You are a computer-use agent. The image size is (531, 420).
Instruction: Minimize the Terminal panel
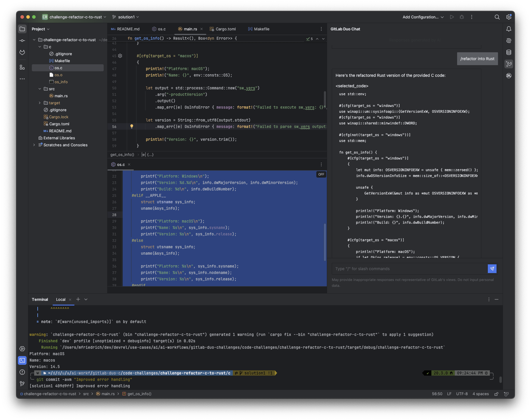(x=497, y=299)
